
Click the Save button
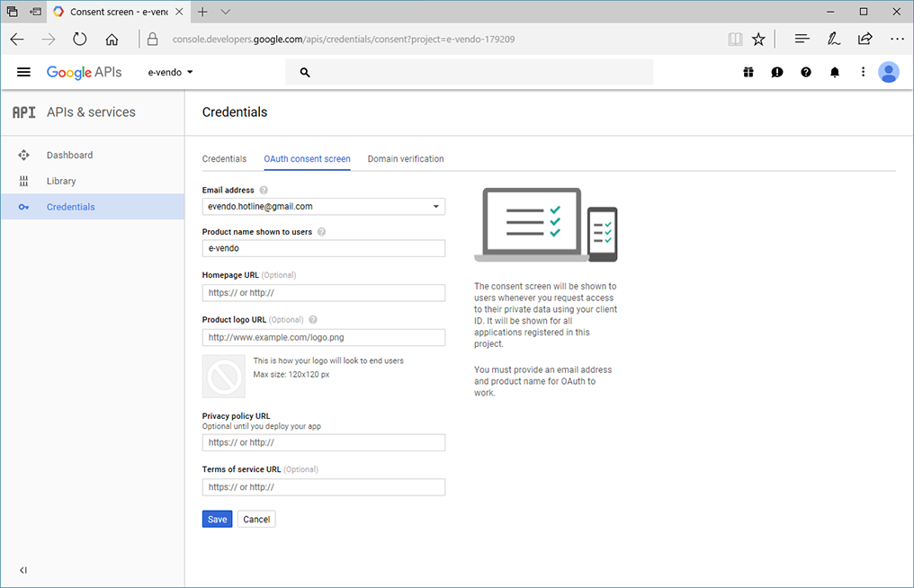(218, 520)
